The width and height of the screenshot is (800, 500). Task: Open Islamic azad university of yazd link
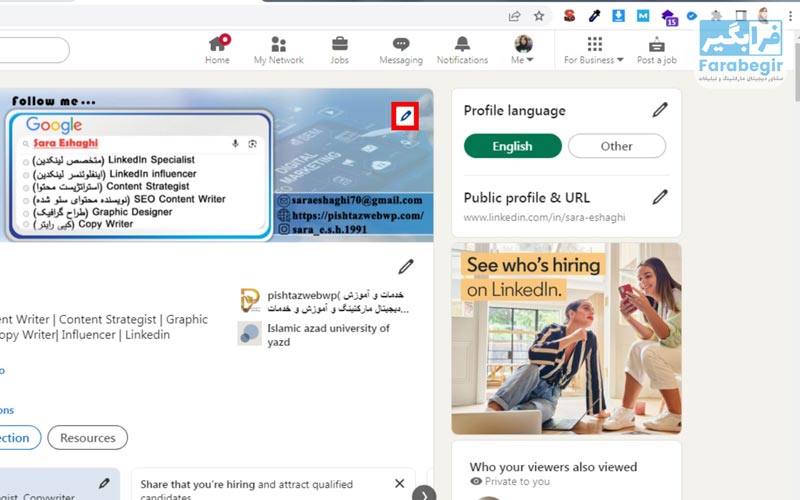pos(329,335)
